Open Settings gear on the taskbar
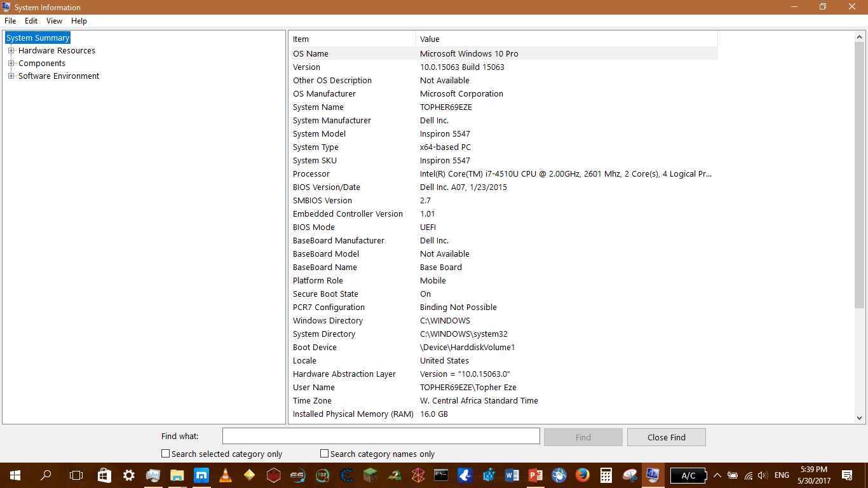The height and width of the screenshot is (488, 868). [x=129, y=475]
